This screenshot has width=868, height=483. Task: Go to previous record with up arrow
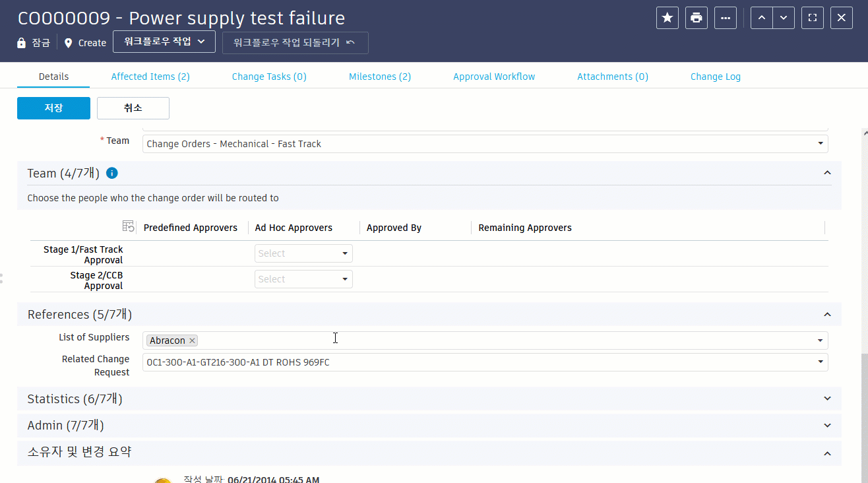tap(762, 18)
